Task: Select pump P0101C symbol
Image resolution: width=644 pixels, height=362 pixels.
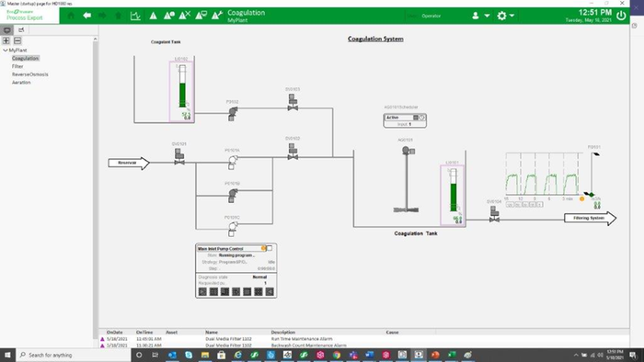Action: click(x=233, y=229)
